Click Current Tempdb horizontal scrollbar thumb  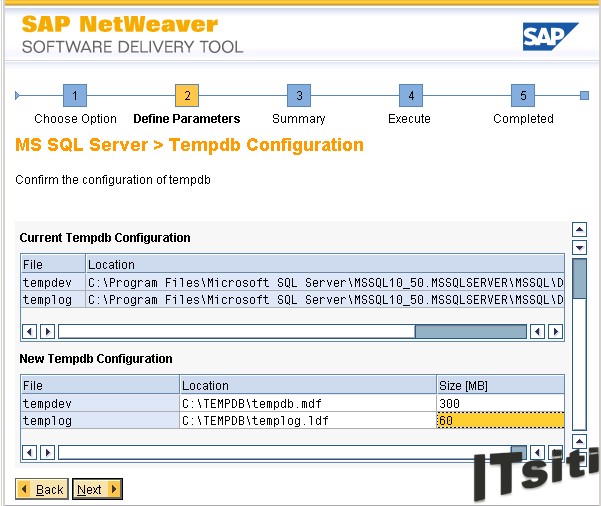(x=471, y=331)
